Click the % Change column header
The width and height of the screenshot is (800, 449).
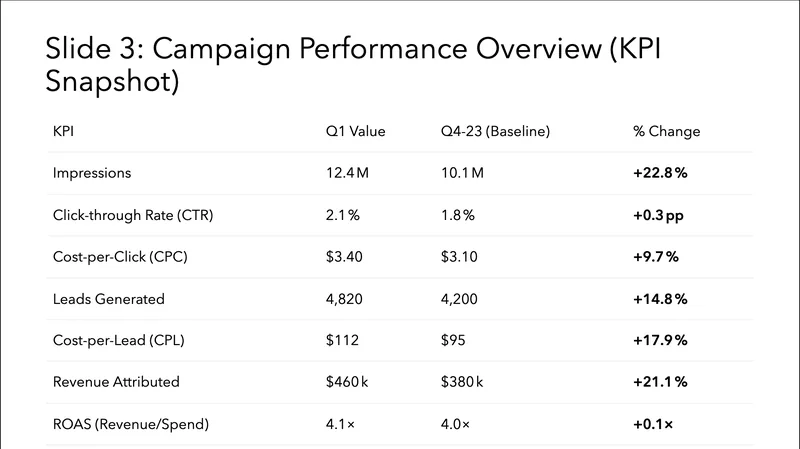666,132
